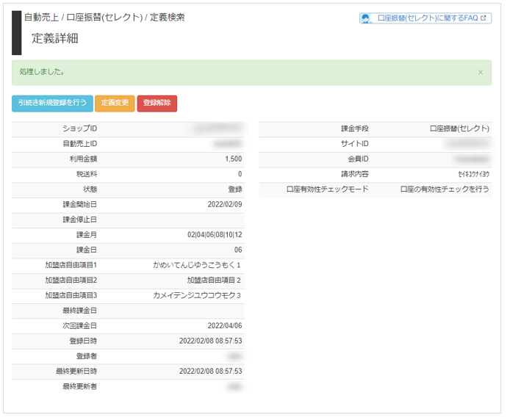Click the 最終更新者 label

(x=79, y=386)
